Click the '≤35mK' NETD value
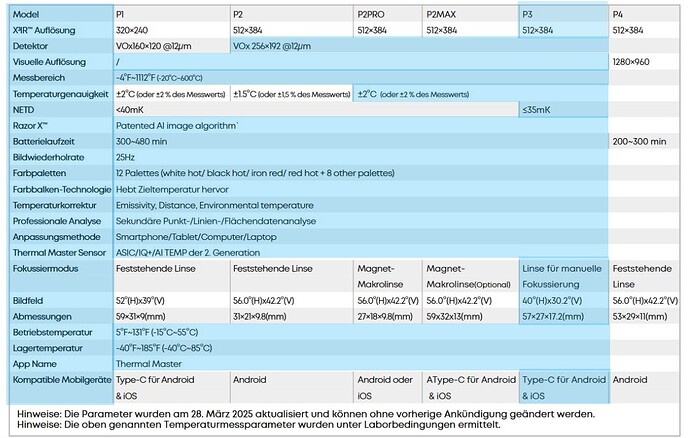This screenshot has height=438, width=690. click(x=536, y=110)
